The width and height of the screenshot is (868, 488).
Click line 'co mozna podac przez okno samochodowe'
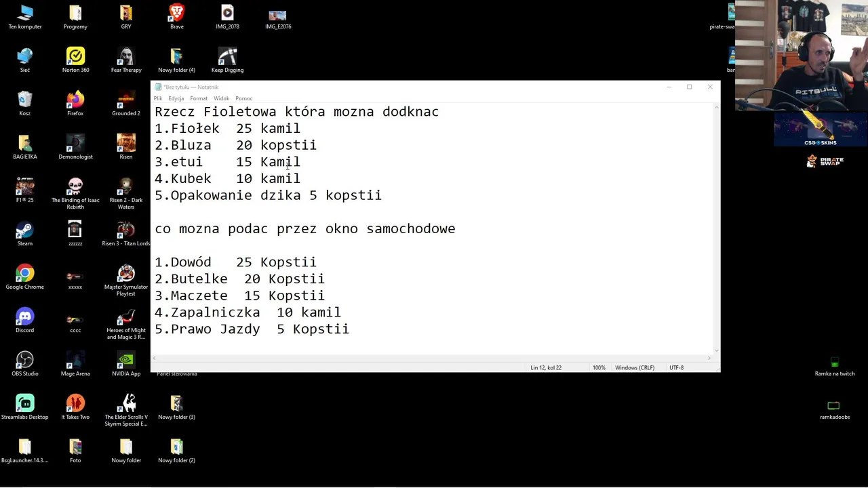305,228
